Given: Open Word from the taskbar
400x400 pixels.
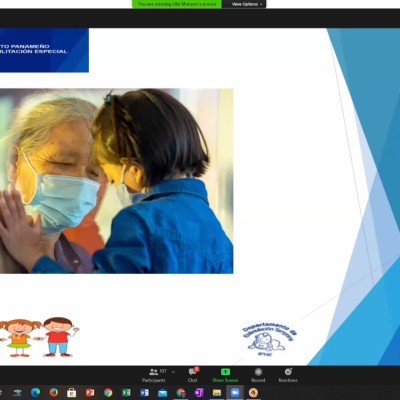Looking at the screenshot, I should pyautogui.click(x=144, y=393).
